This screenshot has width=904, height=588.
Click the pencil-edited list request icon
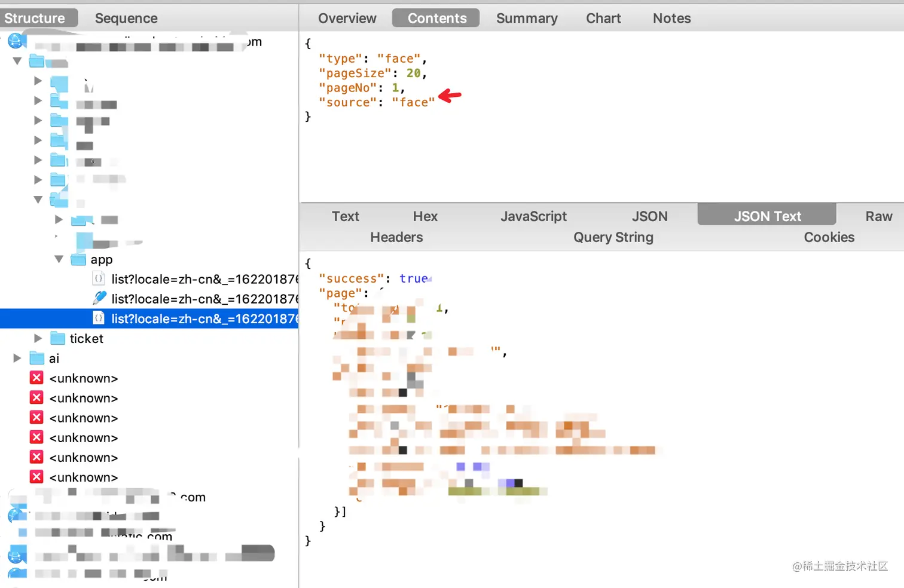99,298
